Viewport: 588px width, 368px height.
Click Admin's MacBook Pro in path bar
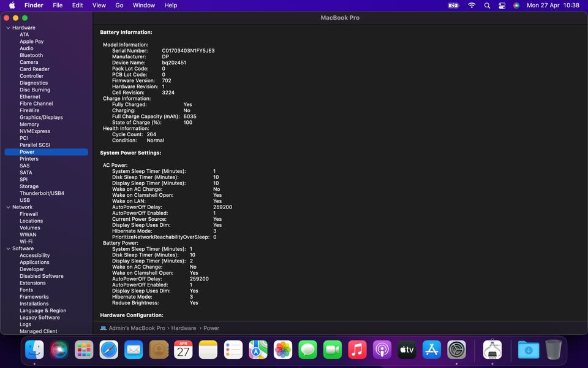coord(137,328)
